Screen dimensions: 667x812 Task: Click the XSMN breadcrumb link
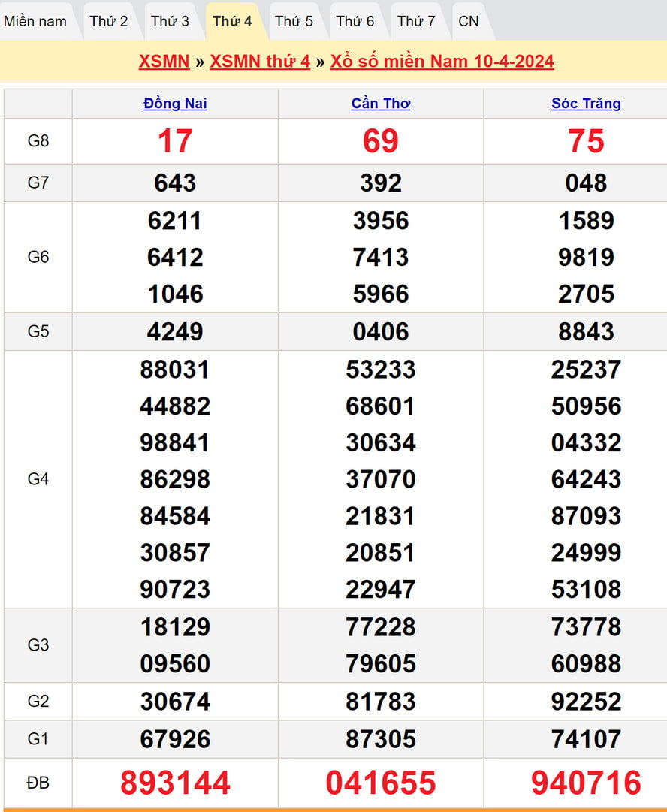pyautogui.click(x=164, y=62)
